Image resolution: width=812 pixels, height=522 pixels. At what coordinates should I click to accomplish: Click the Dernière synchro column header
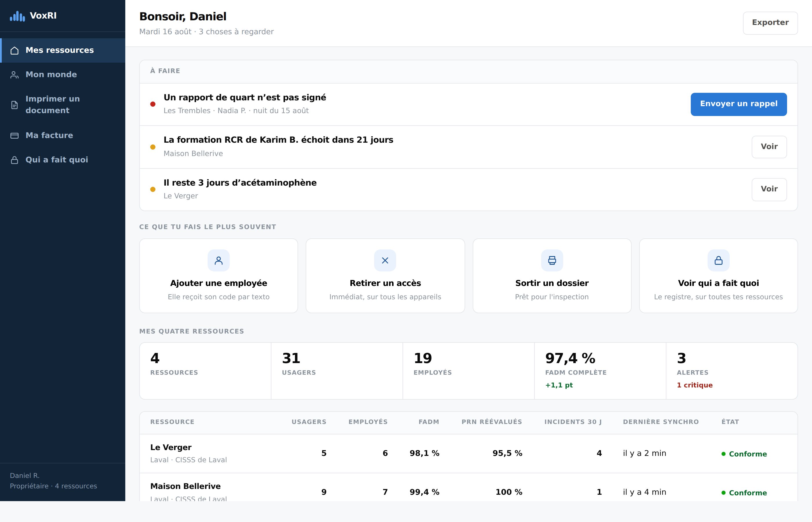(661, 422)
